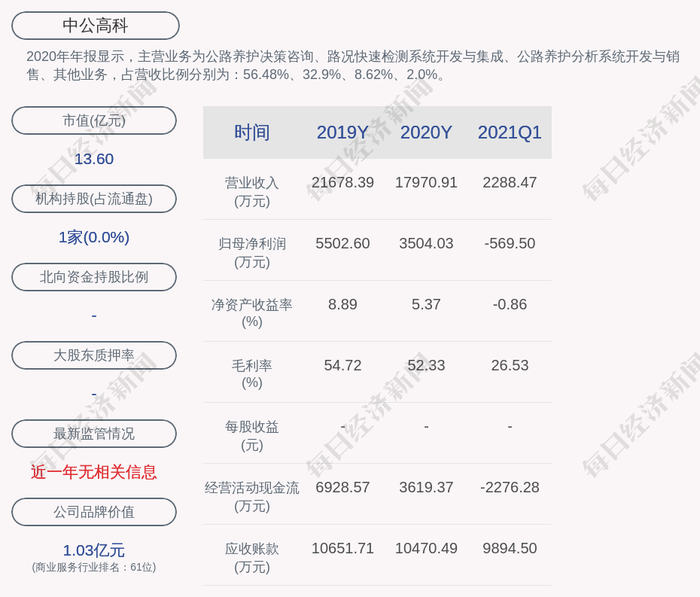Viewport: 700px width, 597px height.
Task: Click the 应收账款(万元) row label
Action: click(252, 558)
